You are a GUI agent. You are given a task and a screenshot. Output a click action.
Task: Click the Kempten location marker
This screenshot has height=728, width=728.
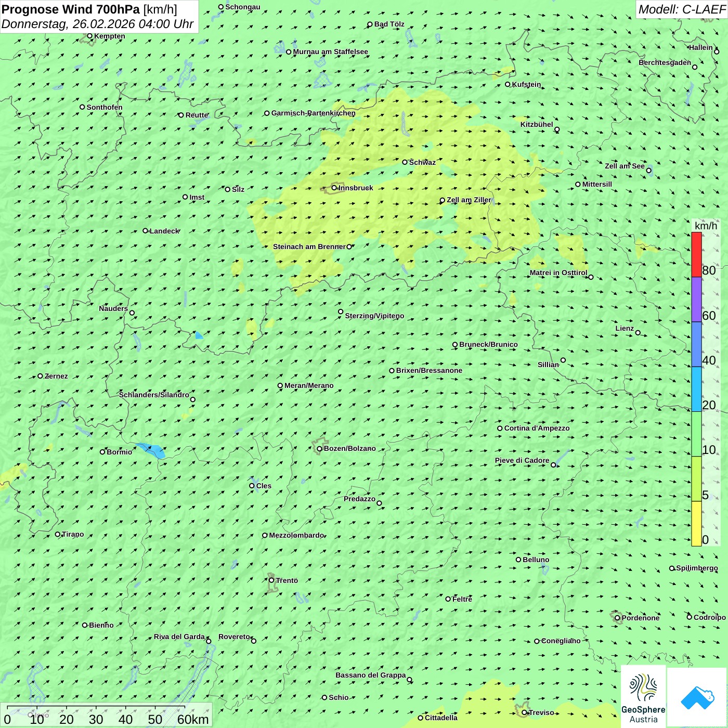(x=90, y=36)
